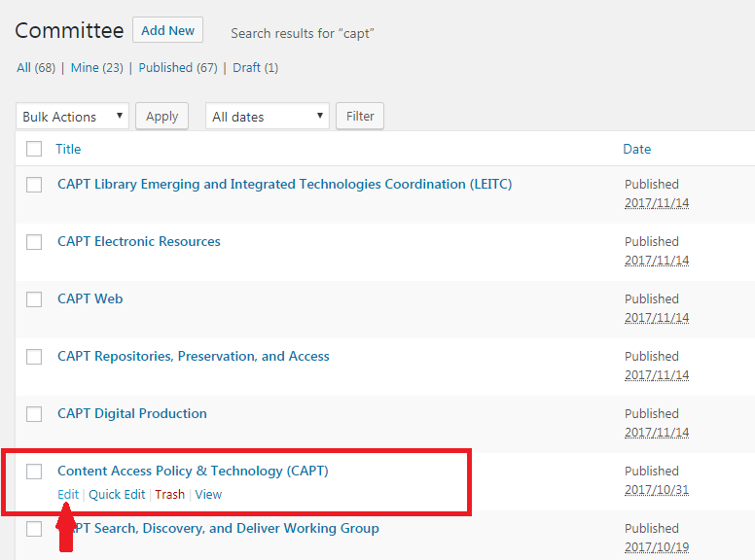This screenshot has height=560, width=755.
Task: Toggle the select-all checkbox beside Title
Action: coord(34,149)
